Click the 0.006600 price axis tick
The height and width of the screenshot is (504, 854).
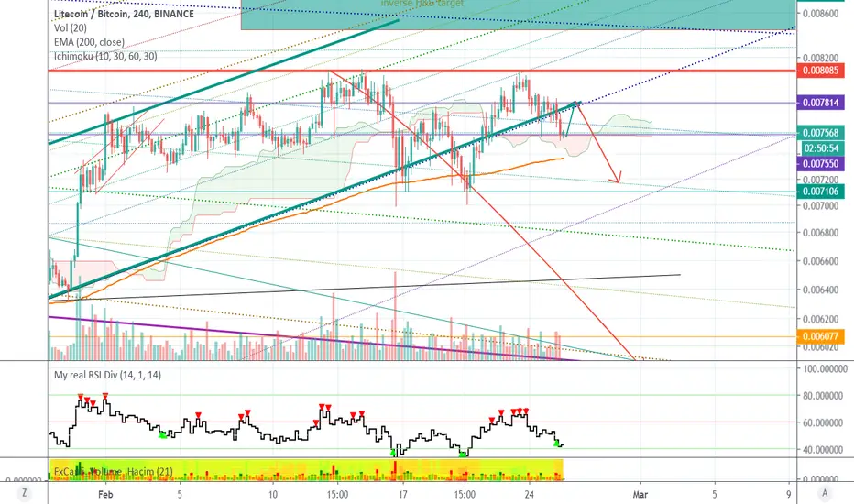(x=821, y=261)
